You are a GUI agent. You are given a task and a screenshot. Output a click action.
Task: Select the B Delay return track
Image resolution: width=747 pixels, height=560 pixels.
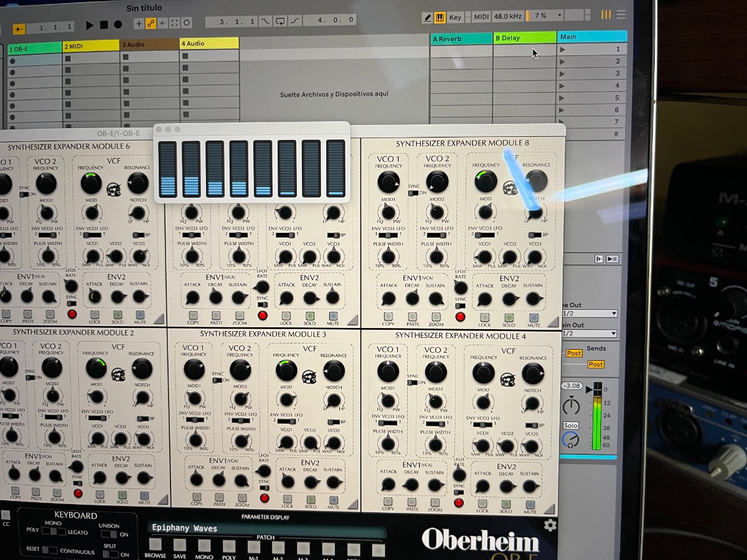point(525,37)
